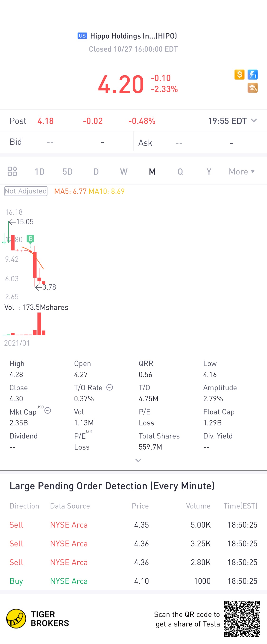
Task: Tap the green B marker on chart
Action: point(30,239)
